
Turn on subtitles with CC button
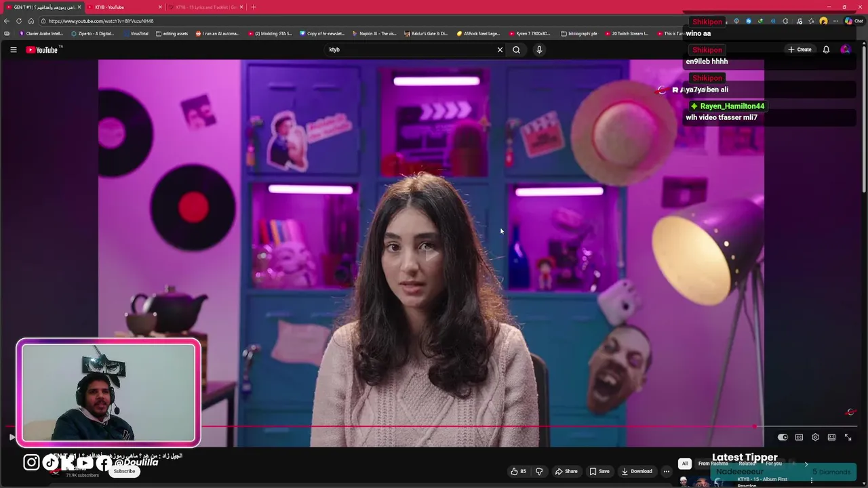pyautogui.click(x=799, y=437)
